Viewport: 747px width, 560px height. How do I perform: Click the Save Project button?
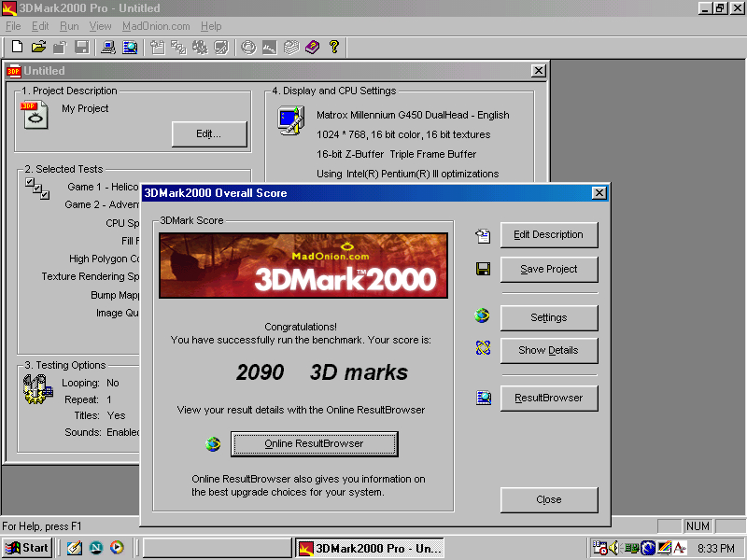click(549, 270)
